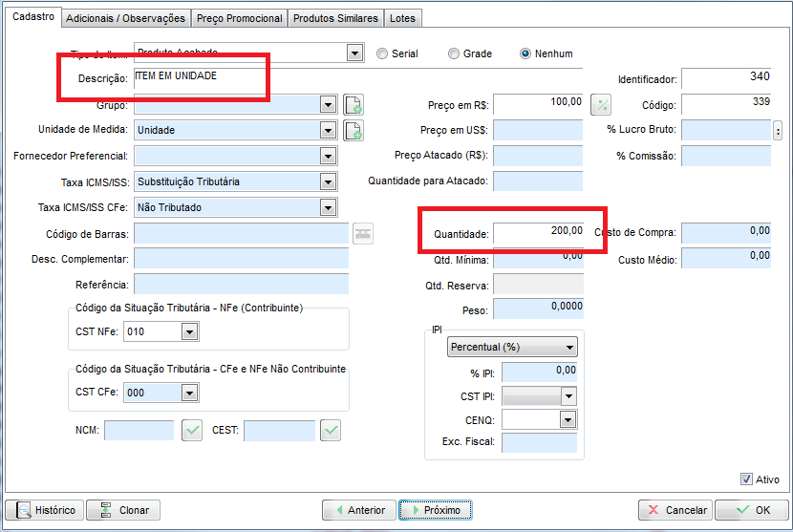793x532 pixels.
Task: Open the Produtos Similares tab
Action: (336, 18)
